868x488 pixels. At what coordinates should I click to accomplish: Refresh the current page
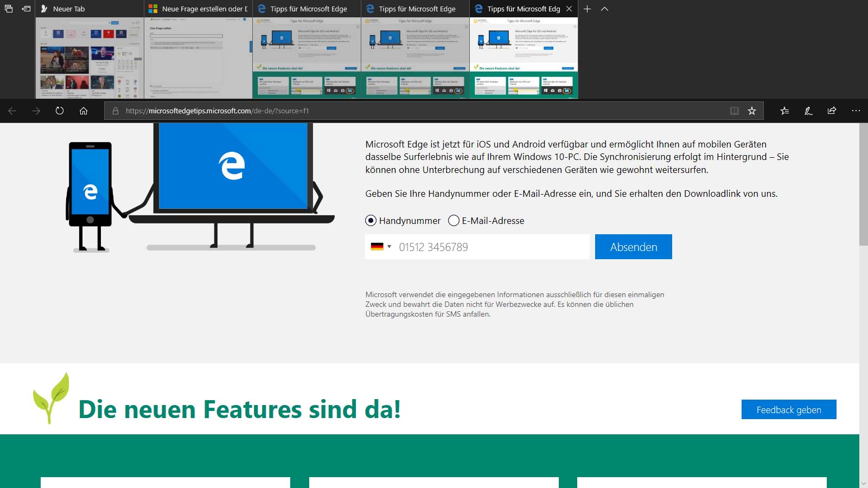(x=60, y=111)
